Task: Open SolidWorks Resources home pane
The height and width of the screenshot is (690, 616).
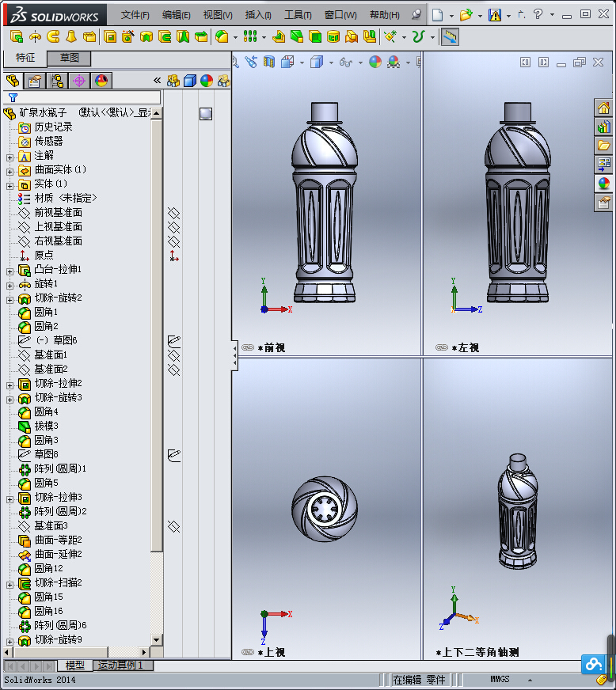Action: [x=603, y=108]
